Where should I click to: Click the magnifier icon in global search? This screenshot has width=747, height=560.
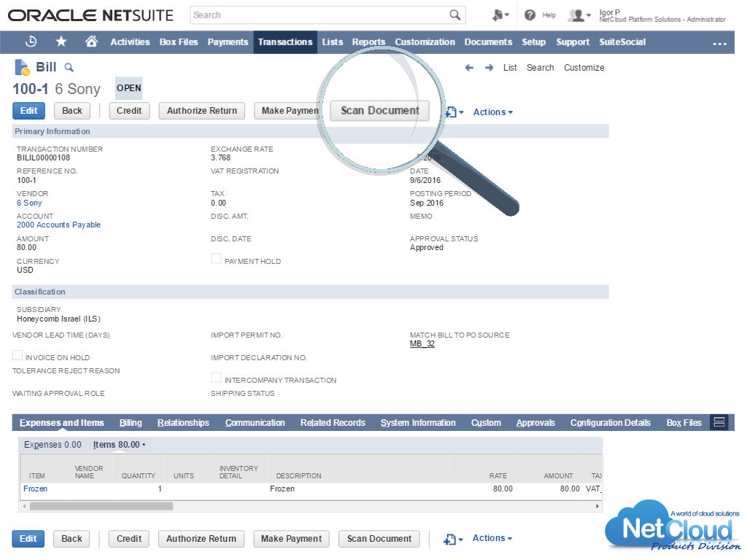pyautogui.click(x=455, y=15)
